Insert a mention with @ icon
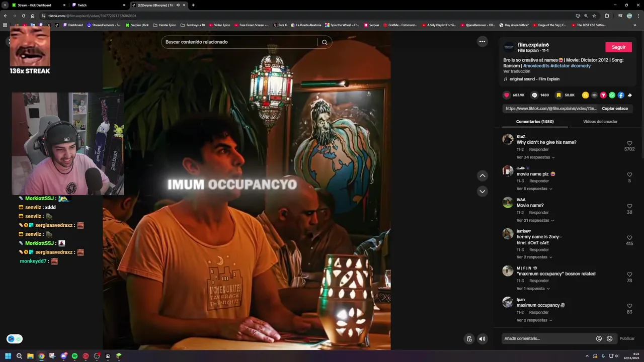The width and height of the screenshot is (644, 362). [x=599, y=338]
